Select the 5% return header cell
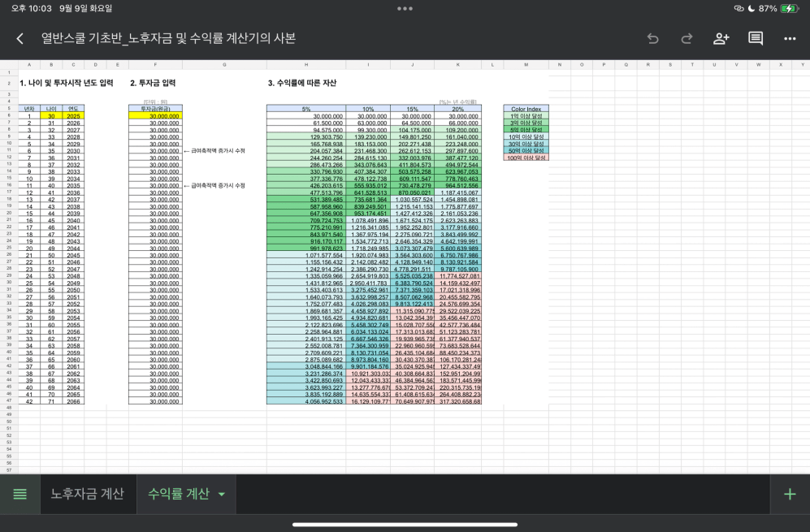The image size is (810, 532). pyautogui.click(x=306, y=109)
